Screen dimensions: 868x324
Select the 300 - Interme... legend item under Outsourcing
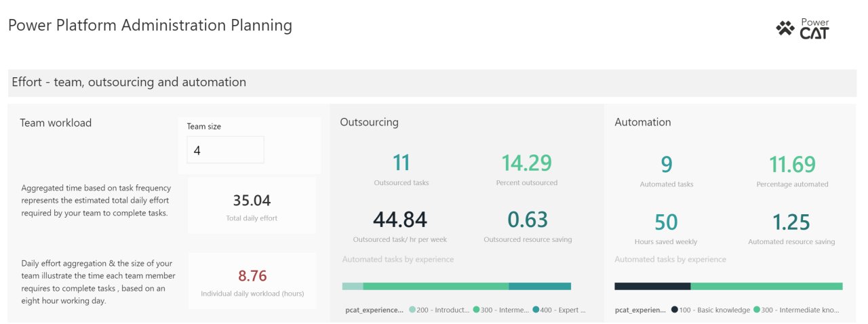pyautogui.click(x=500, y=310)
